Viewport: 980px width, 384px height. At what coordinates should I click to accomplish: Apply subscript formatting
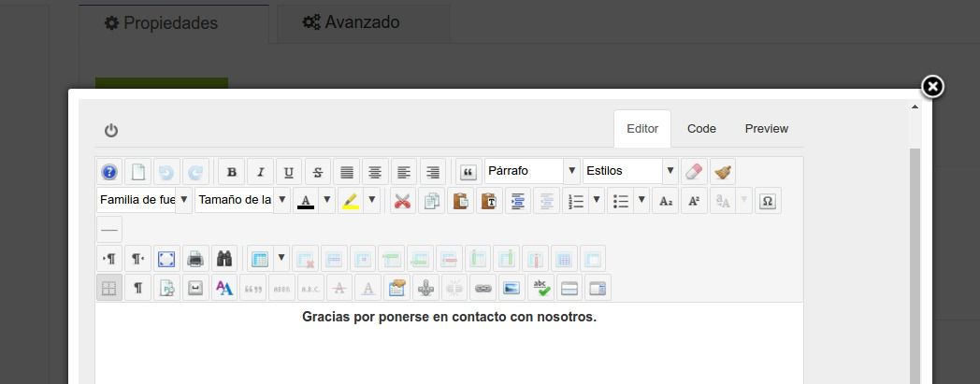665,201
